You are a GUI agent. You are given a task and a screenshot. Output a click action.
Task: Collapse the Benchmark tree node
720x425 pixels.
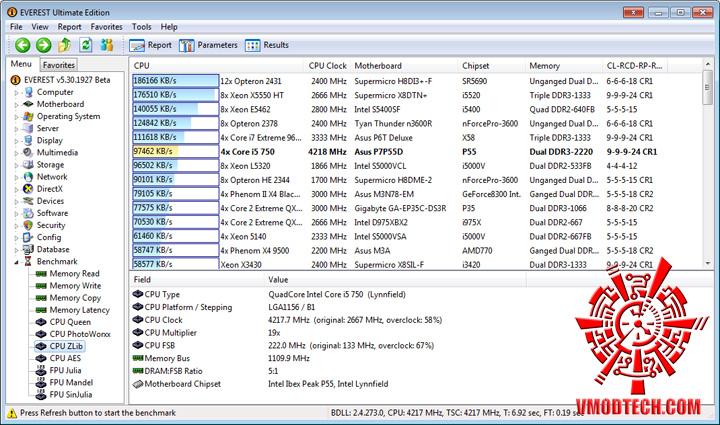(x=17, y=262)
